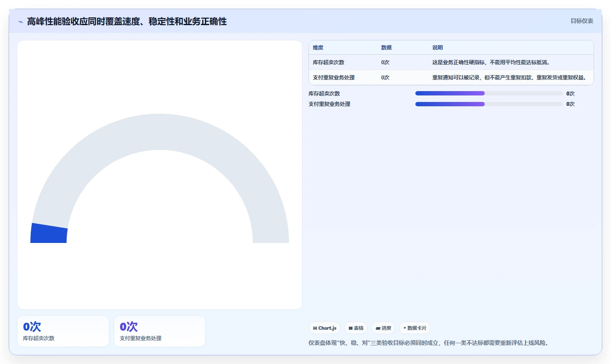
Task: Click the Chart.js tag chip
Action: (x=325, y=328)
